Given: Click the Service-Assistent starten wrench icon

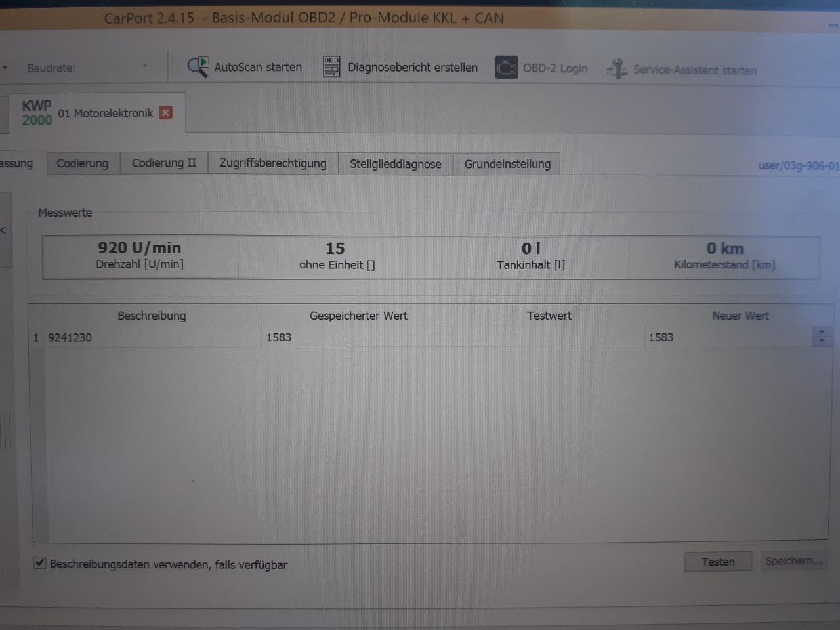Looking at the screenshot, I should point(616,69).
